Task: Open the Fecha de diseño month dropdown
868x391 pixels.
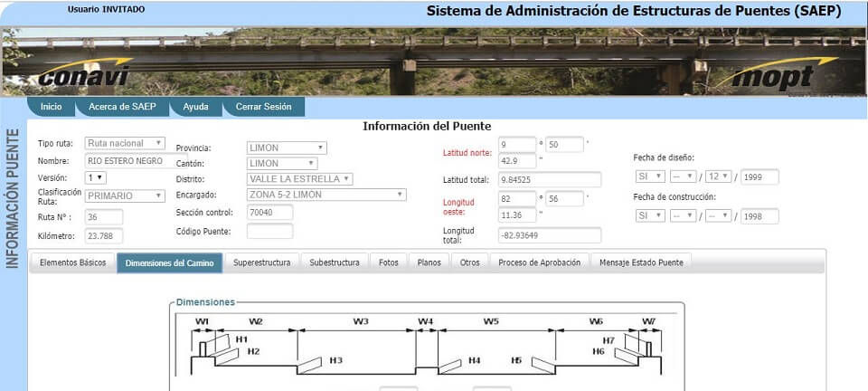Action: coord(719,176)
